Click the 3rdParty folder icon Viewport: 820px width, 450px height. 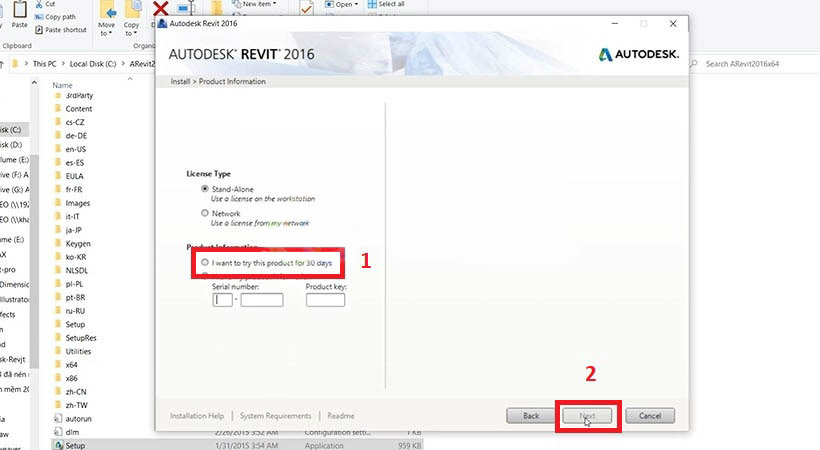tap(58, 95)
